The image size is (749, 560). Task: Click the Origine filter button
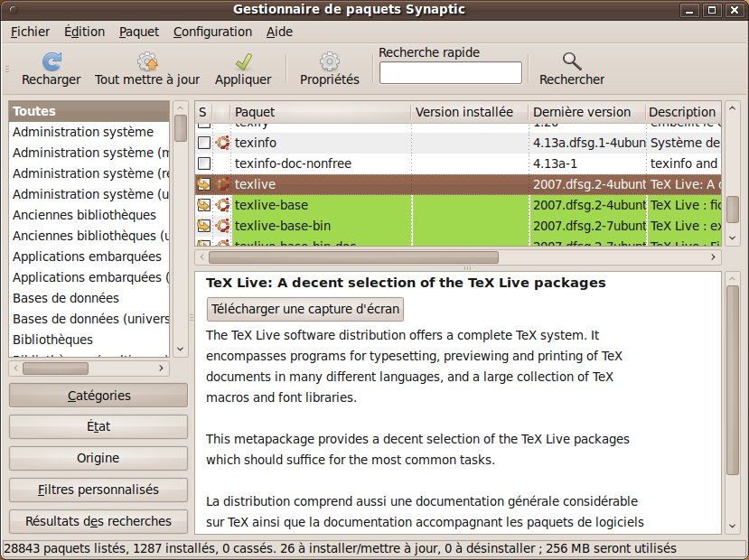(x=98, y=458)
